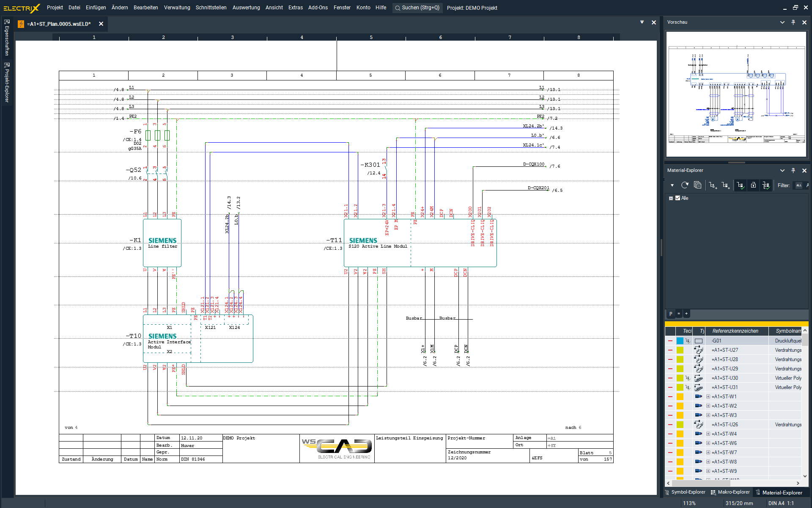This screenshot has height=508, width=812.
Task: Click the blue color swatch for -G01
Action: 680,341
